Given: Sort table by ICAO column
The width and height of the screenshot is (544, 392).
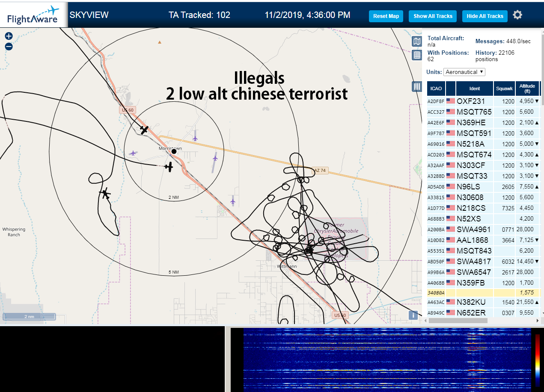Looking at the screenshot, I should point(436,88).
